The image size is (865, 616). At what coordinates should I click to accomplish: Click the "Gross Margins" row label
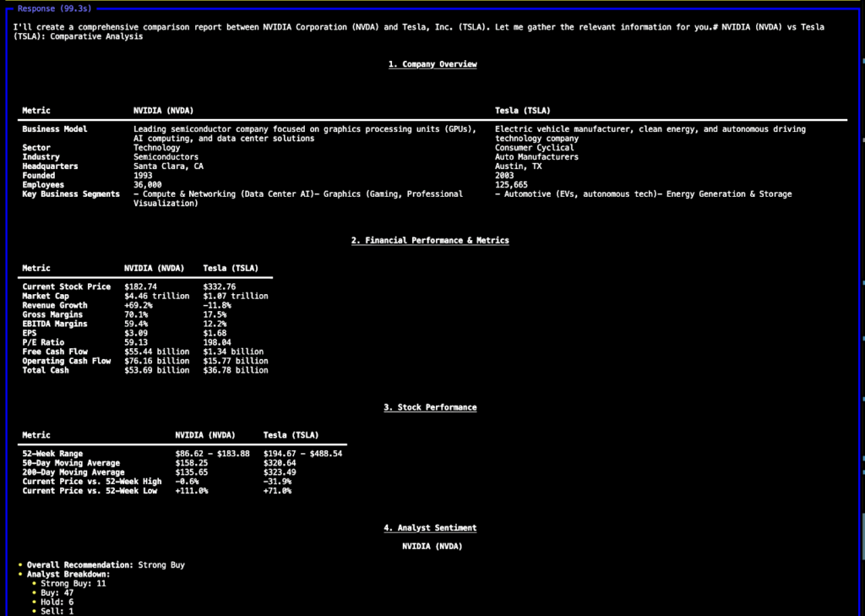52,314
